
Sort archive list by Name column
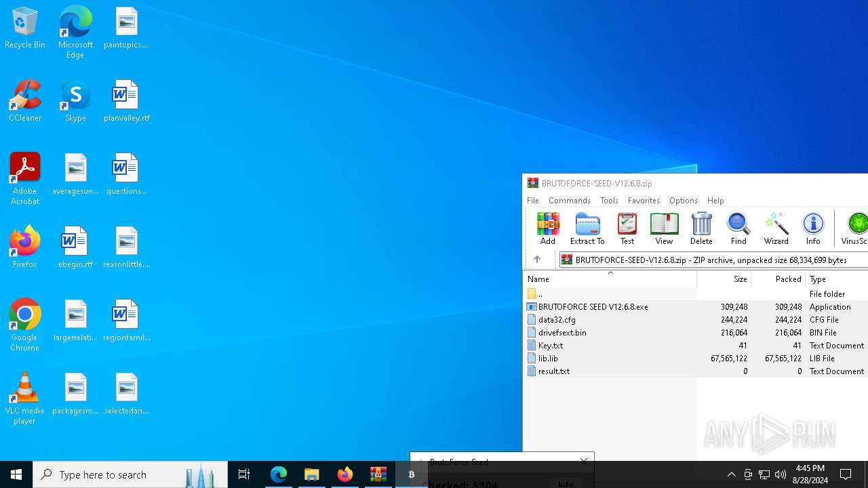610,279
